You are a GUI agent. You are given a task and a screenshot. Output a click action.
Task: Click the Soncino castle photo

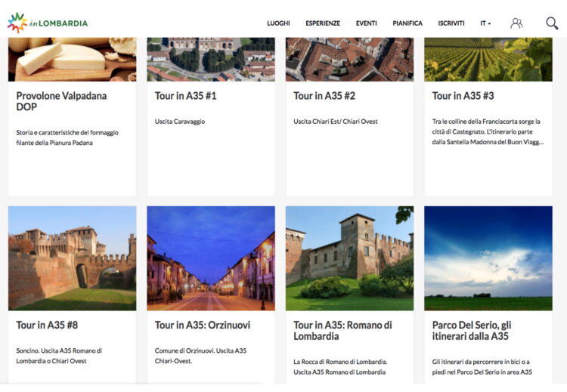click(x=73, y=258)
